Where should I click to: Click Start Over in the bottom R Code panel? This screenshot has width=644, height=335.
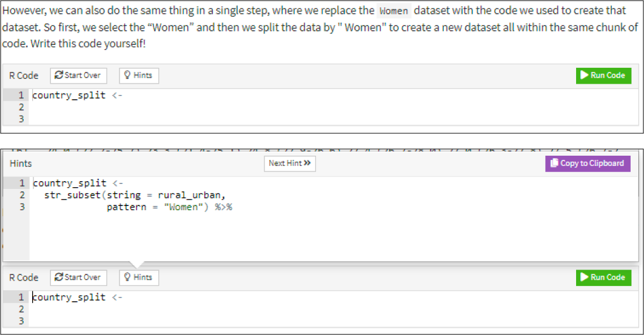click(78, 277)
